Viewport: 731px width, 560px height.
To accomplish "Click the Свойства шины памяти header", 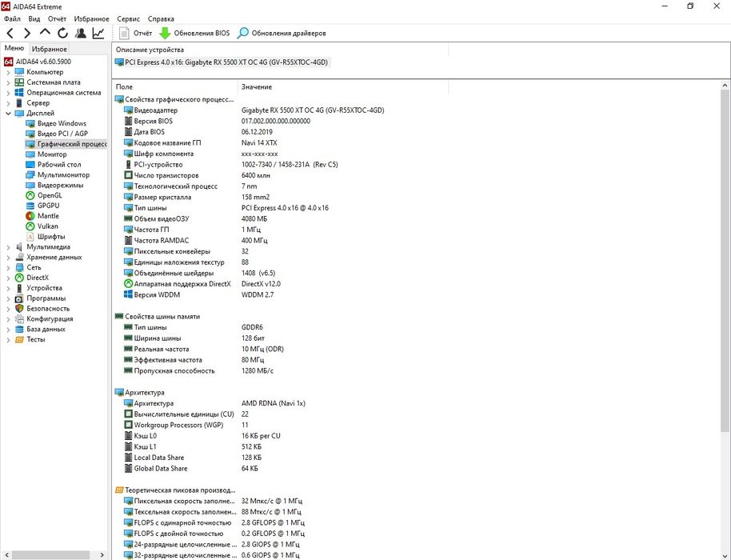I will click(157, 317).
